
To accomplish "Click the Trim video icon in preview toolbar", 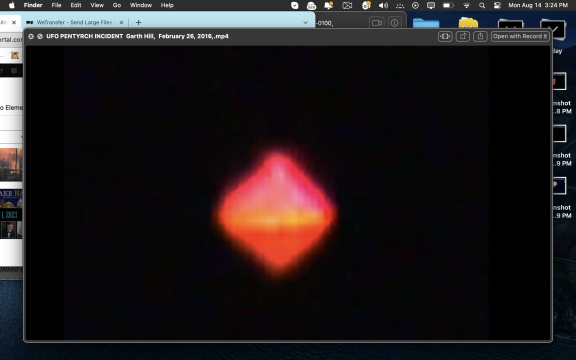I will (x=445, y=36).
